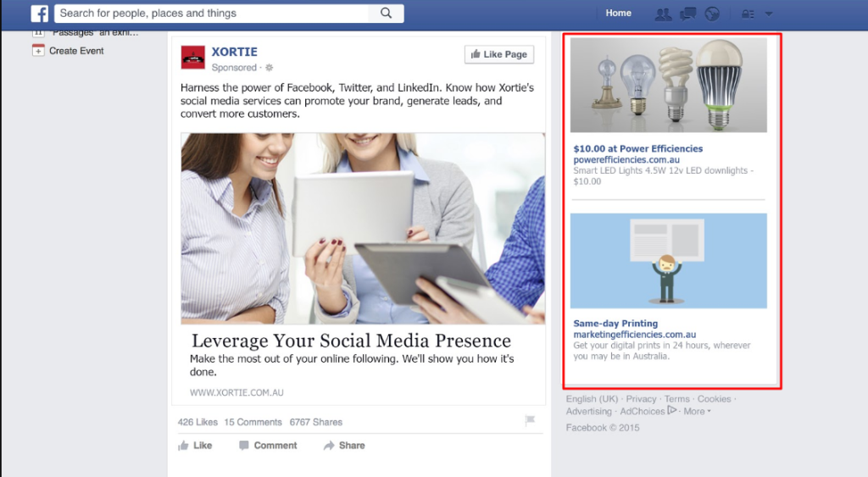Click the flag icon beside share count
The image size is (868, 477).
click(x=530, y=421)
